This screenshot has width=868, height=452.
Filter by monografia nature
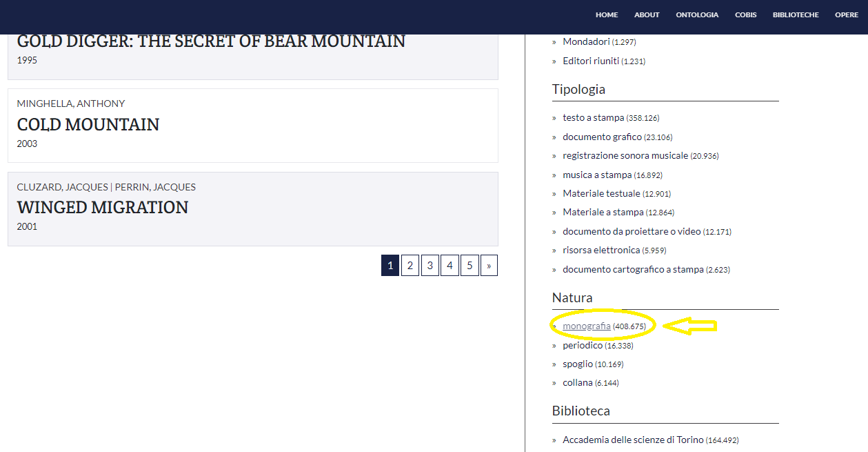pos(587,326)
